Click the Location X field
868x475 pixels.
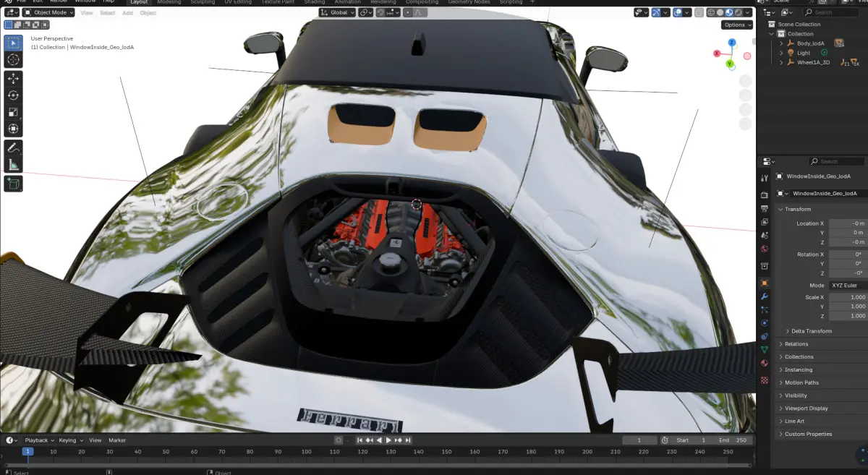(x=848, y=223)
